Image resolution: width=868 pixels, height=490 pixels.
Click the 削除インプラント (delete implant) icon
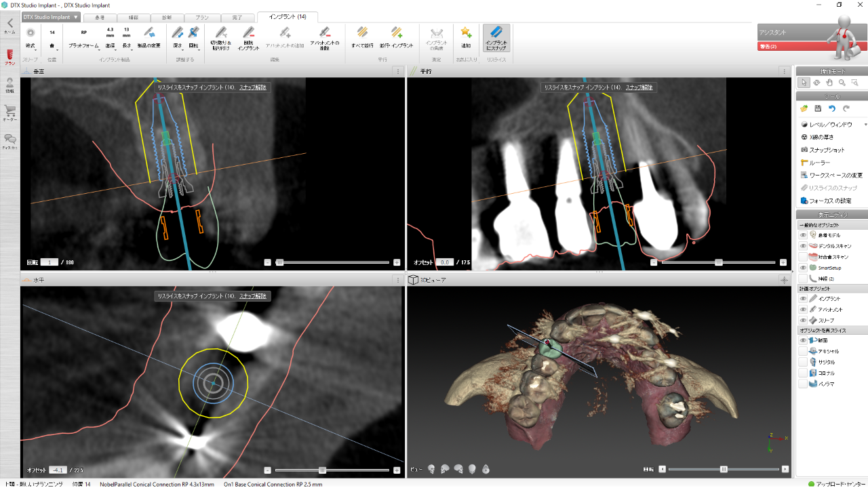248,33
